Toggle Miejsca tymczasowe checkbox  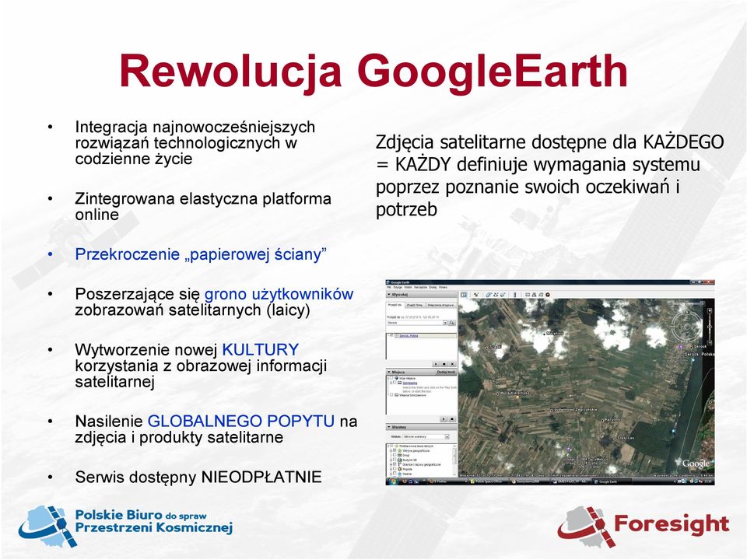click(391, 395)
